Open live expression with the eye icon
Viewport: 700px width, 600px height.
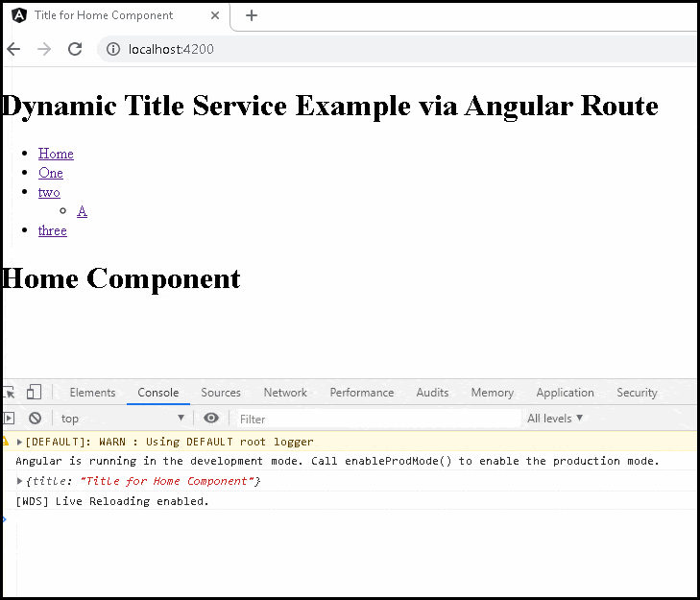[211, 419]
